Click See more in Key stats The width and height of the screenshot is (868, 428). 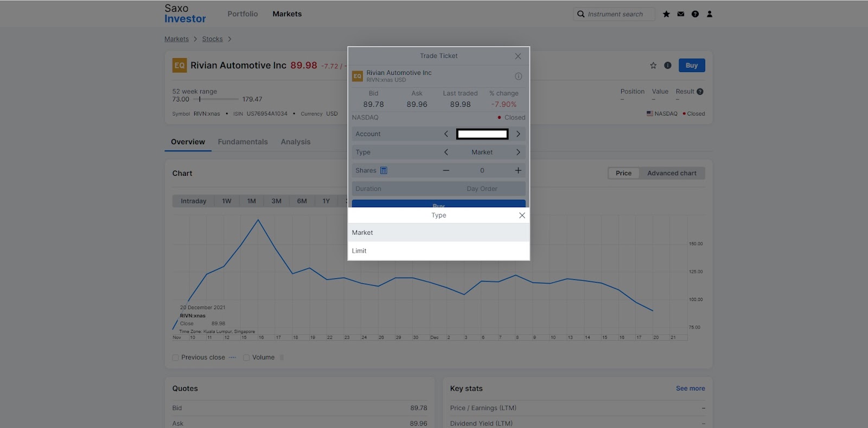[691, 388]
